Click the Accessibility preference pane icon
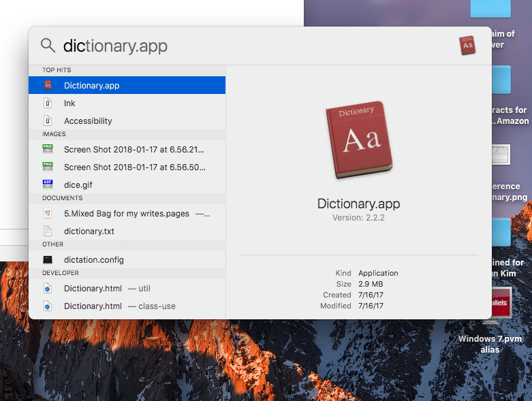This screenshot has width=532, height=401. pyautogui.click(x=48, y=121)
